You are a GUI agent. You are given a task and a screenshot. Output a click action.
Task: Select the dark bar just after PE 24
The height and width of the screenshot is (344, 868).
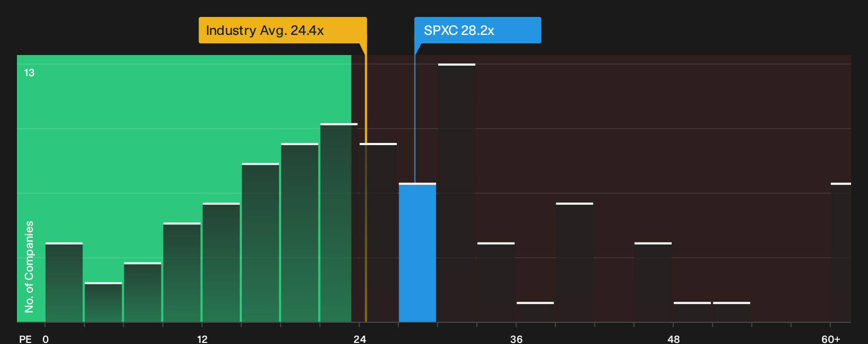(x=378, y=232)
